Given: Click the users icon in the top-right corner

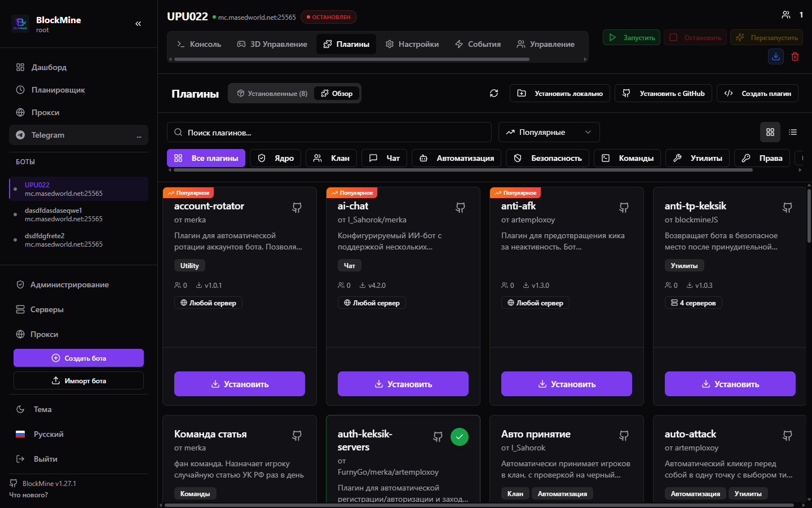Looking at the screenshot, I should coord(786,15).
